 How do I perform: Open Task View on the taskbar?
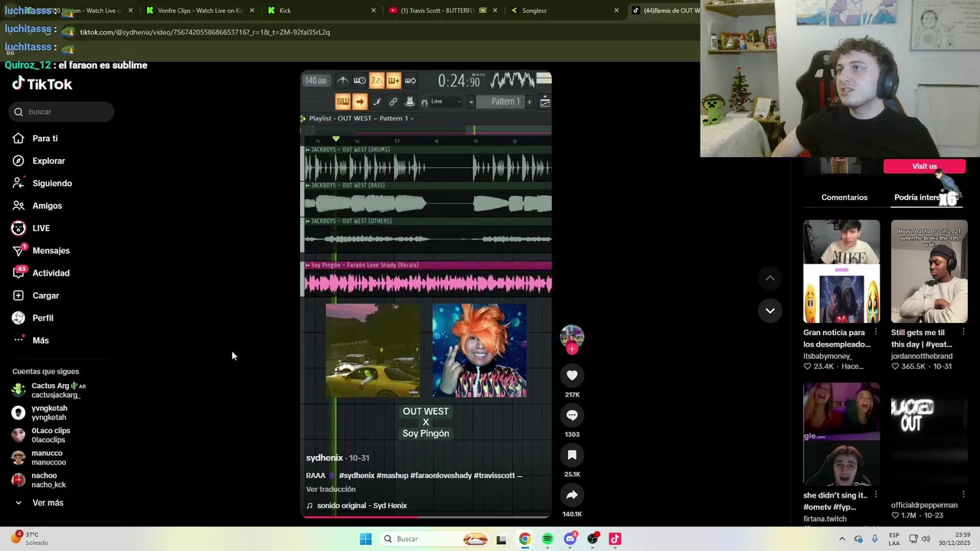click(x=501, y=539)
